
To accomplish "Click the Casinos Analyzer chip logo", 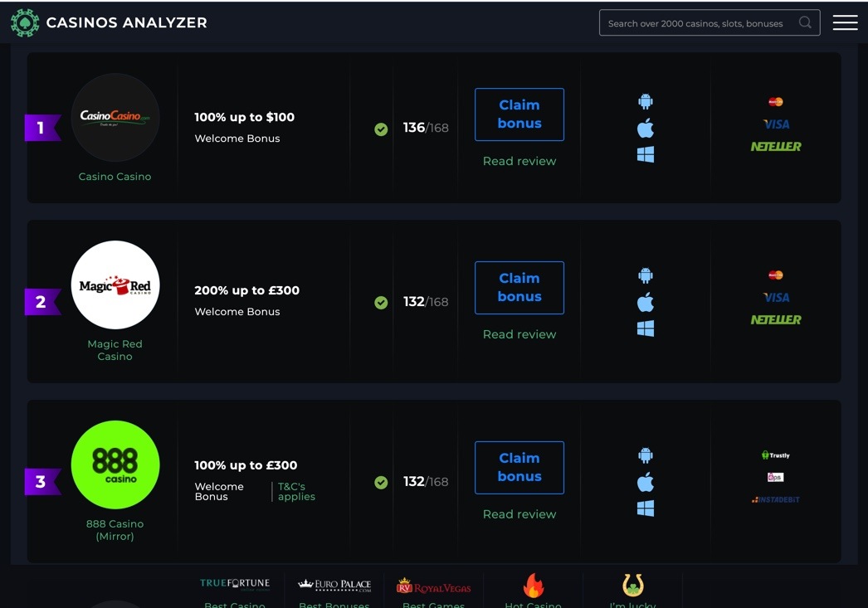I will click(25, 22).
